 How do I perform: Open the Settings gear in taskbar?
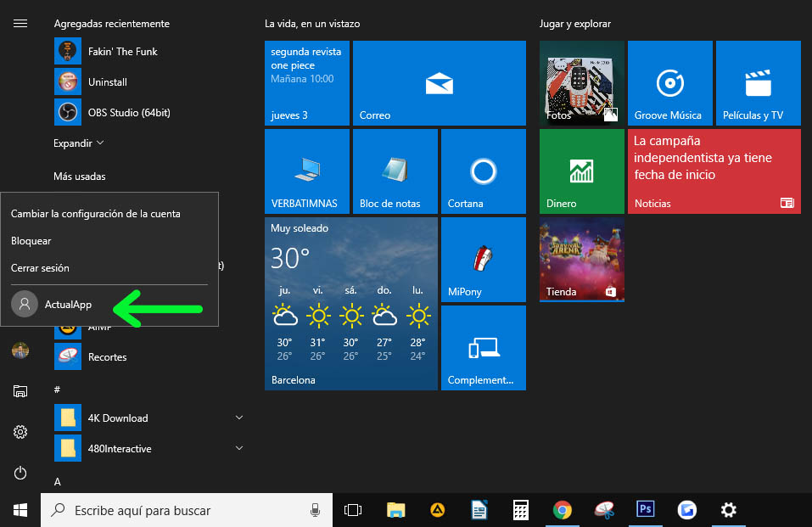[729, 510]
